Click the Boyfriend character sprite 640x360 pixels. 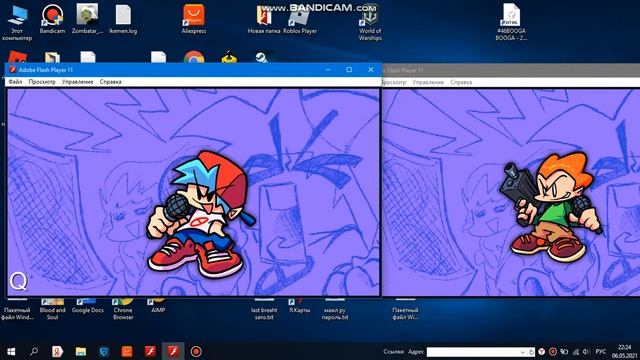[x=201, y=214]
